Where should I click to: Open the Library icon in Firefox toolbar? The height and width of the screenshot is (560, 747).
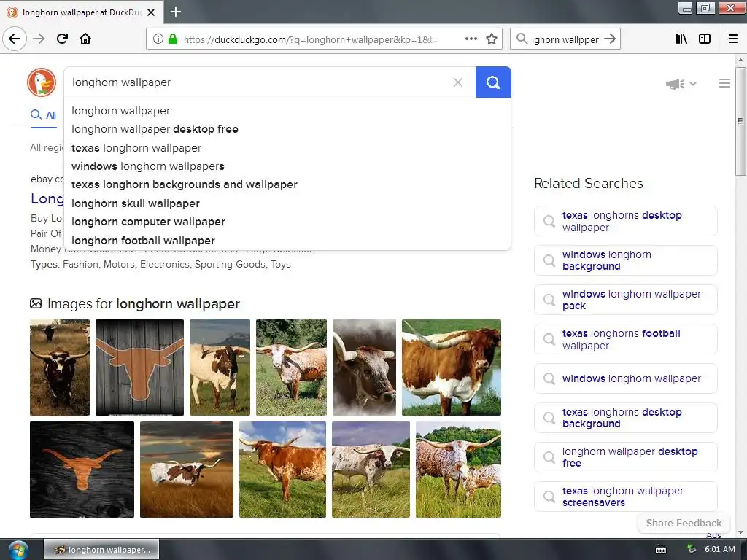point(681,39)
